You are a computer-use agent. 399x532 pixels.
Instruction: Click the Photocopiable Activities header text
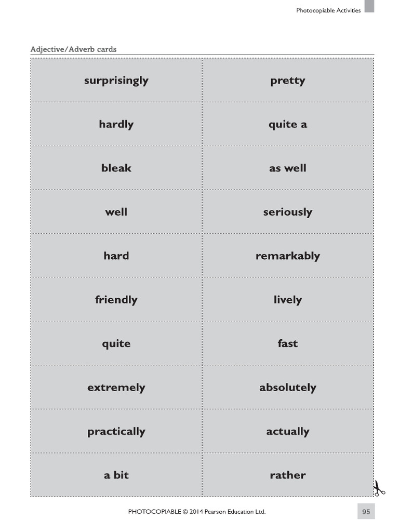(x=328, y=10)
